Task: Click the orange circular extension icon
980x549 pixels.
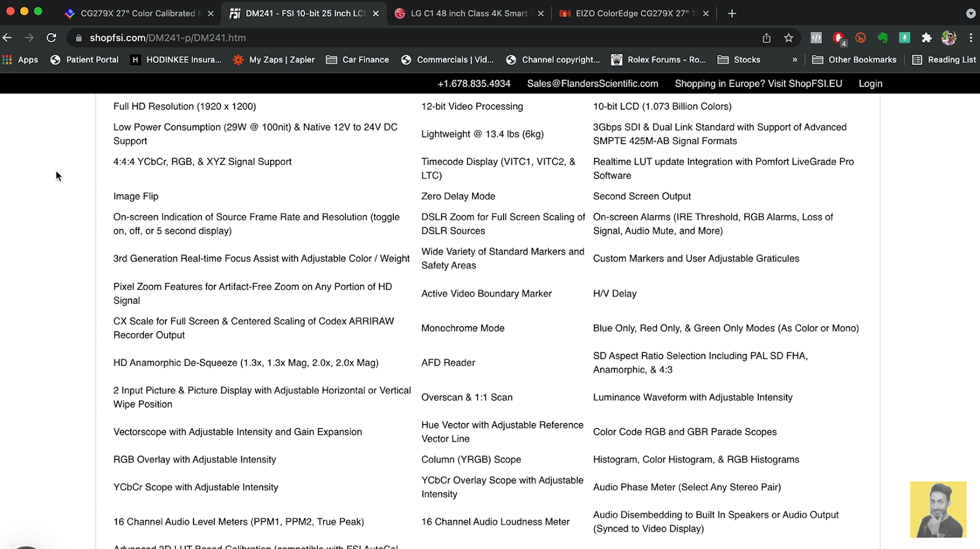Action: pos(861,38)
